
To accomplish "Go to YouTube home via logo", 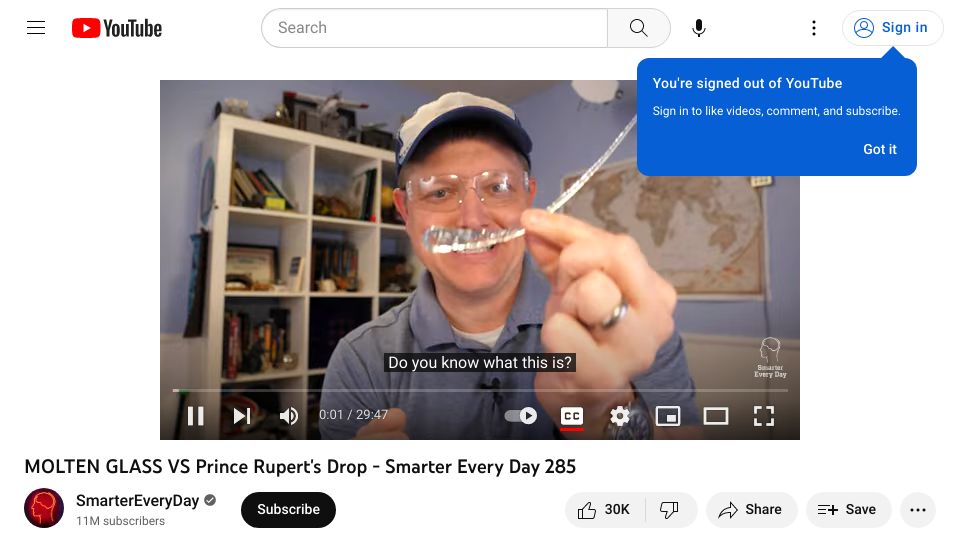I will point(116,28).
